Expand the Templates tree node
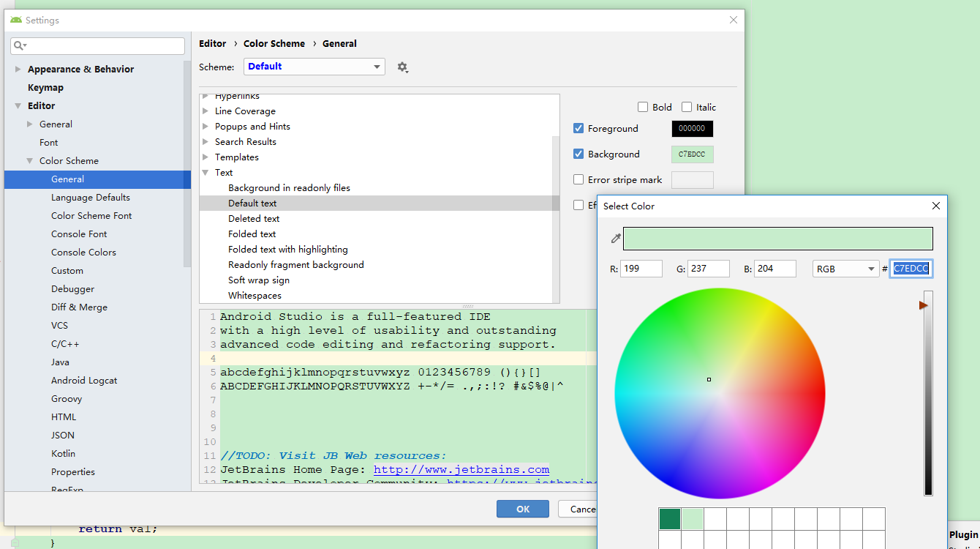The width and height of the screenshot is (980, 549). point(207,157)
